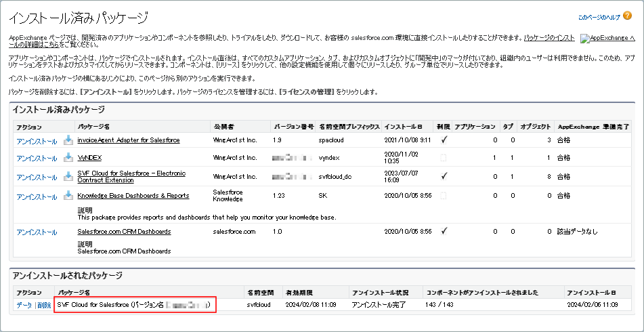Uninstall SVF Cloud Electronic Contract Extension
The width and height of the screenshot is (644, 332).
coord(37,178)
